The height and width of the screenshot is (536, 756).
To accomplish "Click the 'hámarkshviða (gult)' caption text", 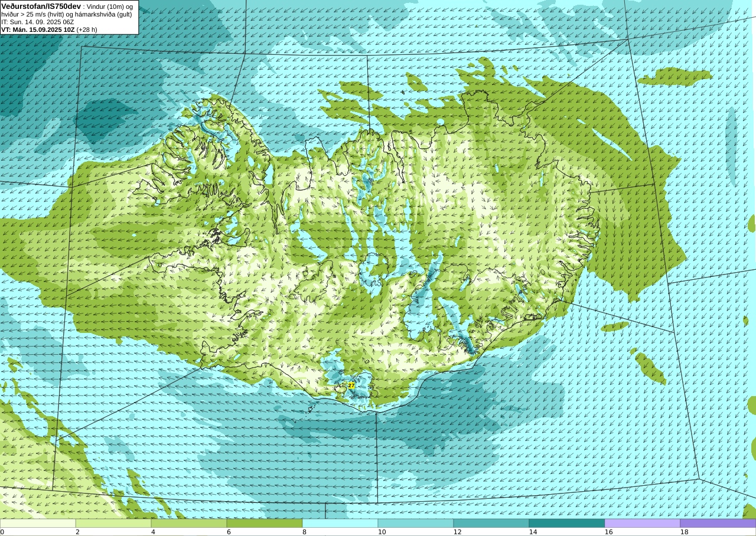I will [x=104, y=14].
